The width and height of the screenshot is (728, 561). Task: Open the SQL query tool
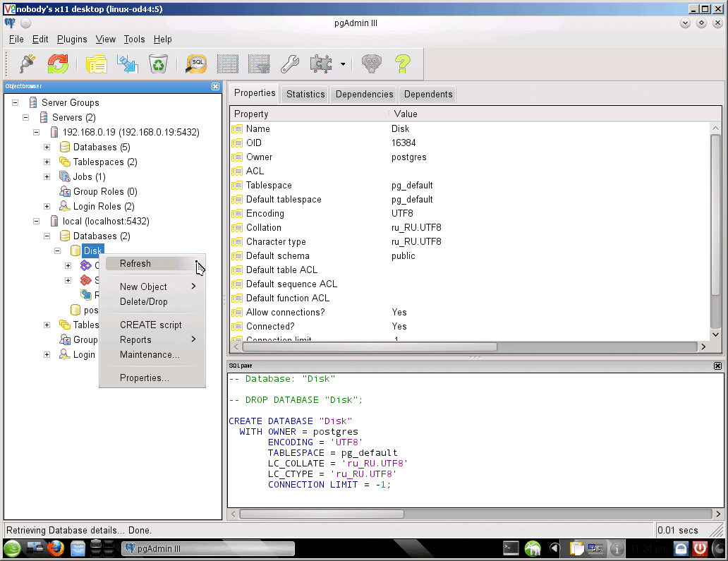(x=196, y=64)
